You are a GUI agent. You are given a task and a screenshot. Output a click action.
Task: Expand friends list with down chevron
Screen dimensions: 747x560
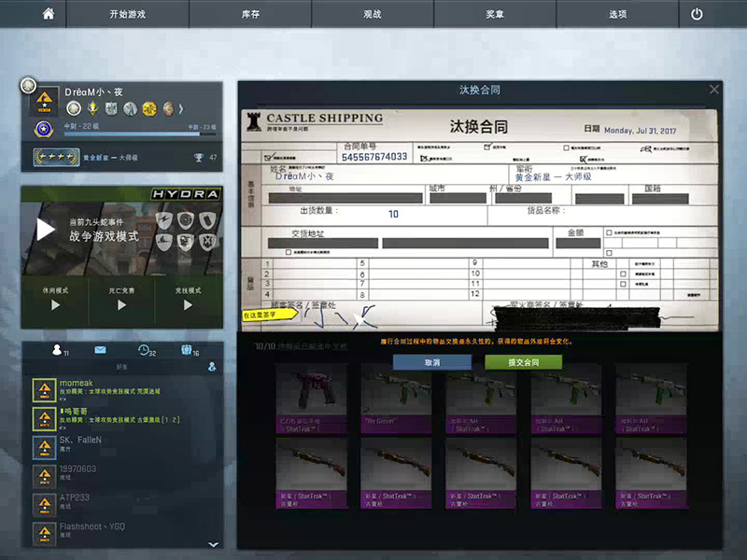click(x=214, y=544)
